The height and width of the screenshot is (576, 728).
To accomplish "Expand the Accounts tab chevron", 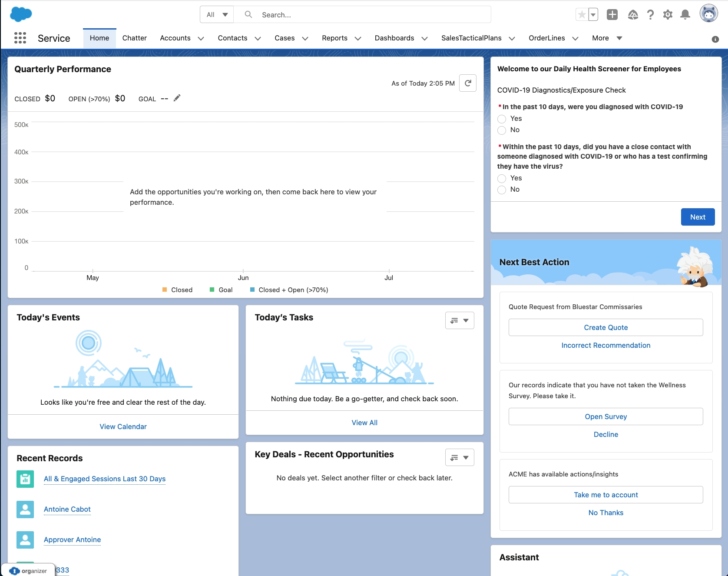I will (x=201, y=38).
